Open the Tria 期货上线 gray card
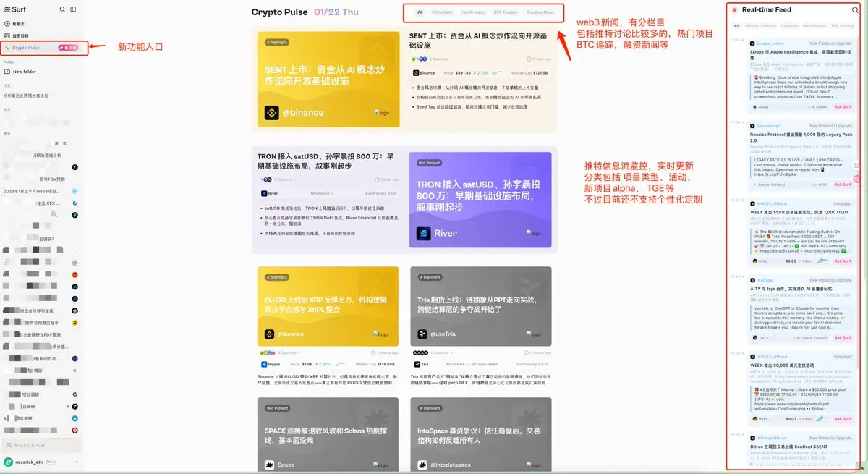This screenshot has height=474, width=868. (x=480, y=306)
